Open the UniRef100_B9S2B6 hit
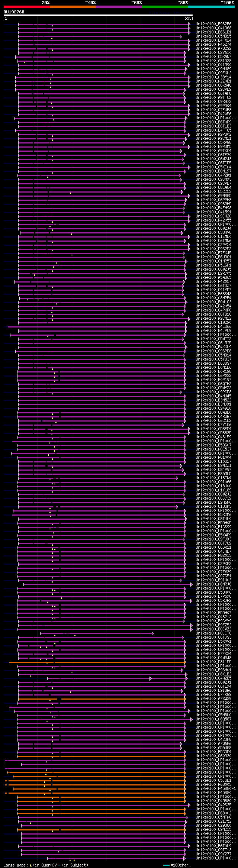This screenshot has width=238, height=868. tap(213, 24)
